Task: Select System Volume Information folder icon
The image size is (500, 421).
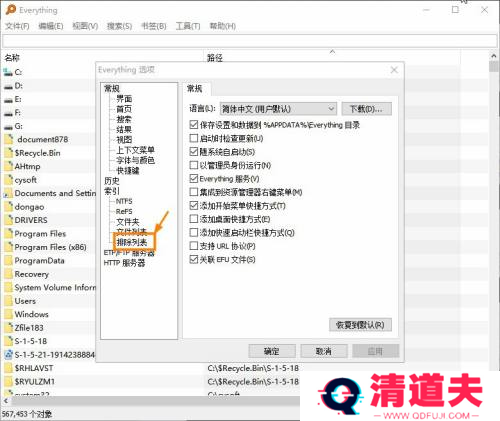Action: (x=9, y=288)
